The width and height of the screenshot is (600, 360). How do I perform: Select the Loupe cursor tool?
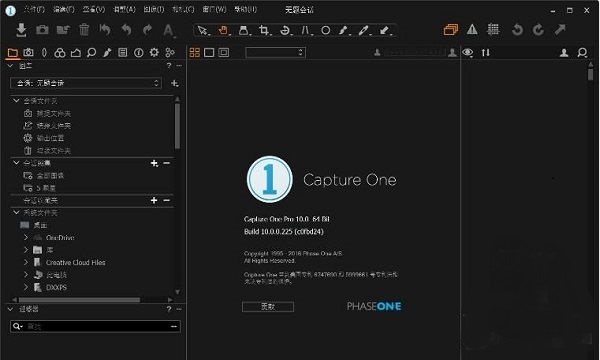coord(244,30)
